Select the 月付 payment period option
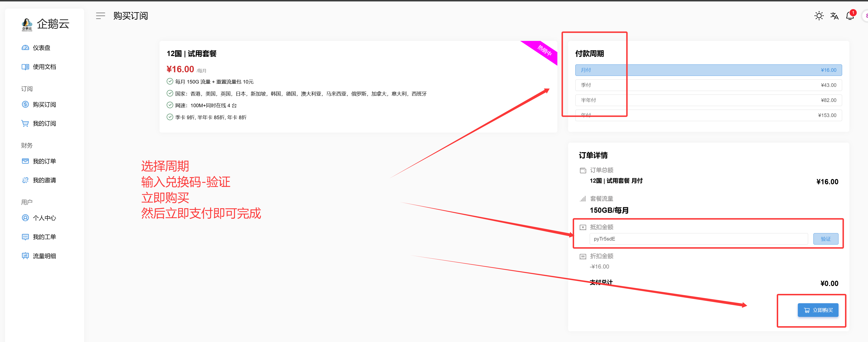The width and height of the screenshot is (868, 342). 708,70
